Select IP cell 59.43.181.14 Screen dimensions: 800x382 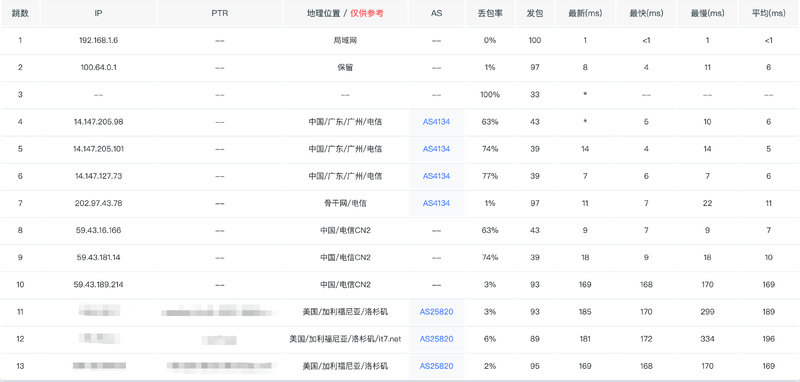point(98,257)
